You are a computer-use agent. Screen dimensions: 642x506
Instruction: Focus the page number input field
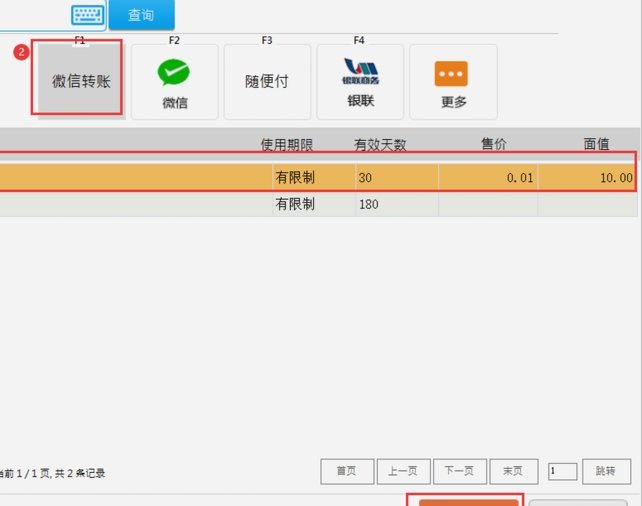click(563, 472)
